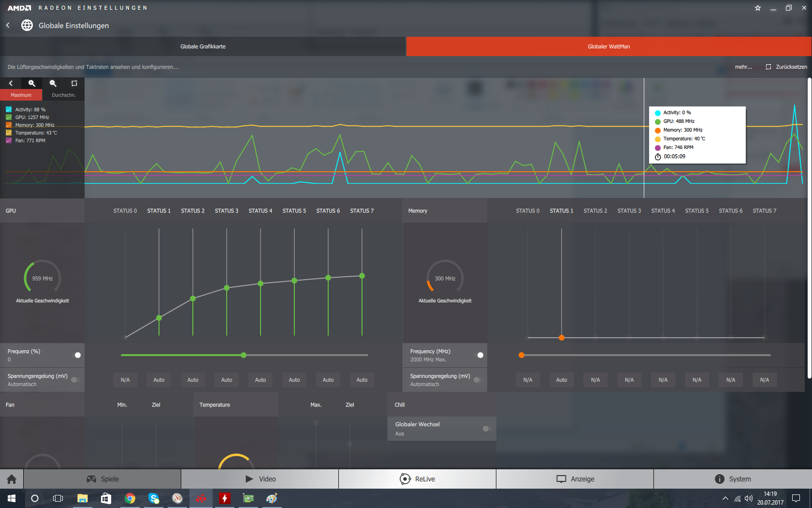Click the GPU Status 7 frequency point
This screenshot has width=812, height=508.
point(362,276)
